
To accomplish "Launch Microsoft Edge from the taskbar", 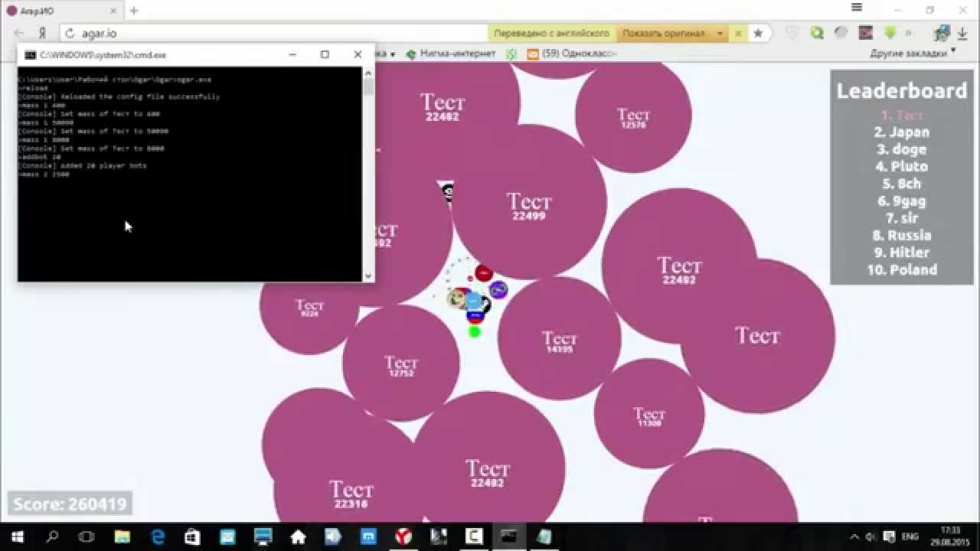I will (x=158, y=536).
